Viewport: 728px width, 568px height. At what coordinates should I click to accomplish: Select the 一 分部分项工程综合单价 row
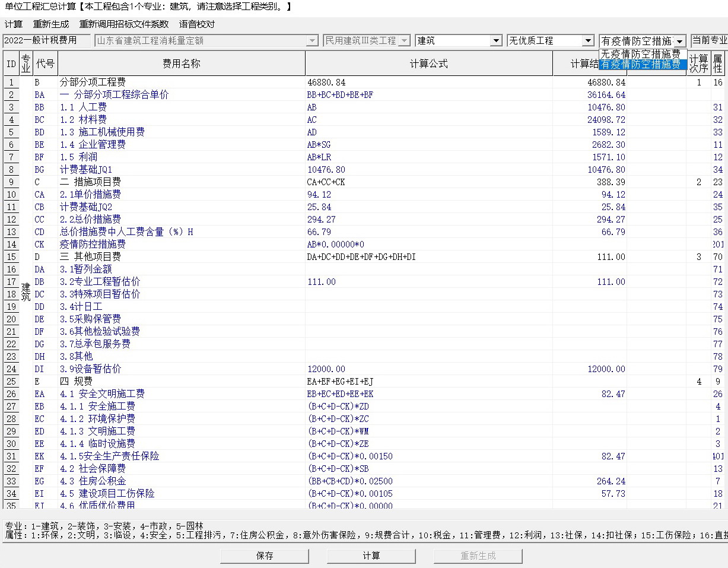182,95
